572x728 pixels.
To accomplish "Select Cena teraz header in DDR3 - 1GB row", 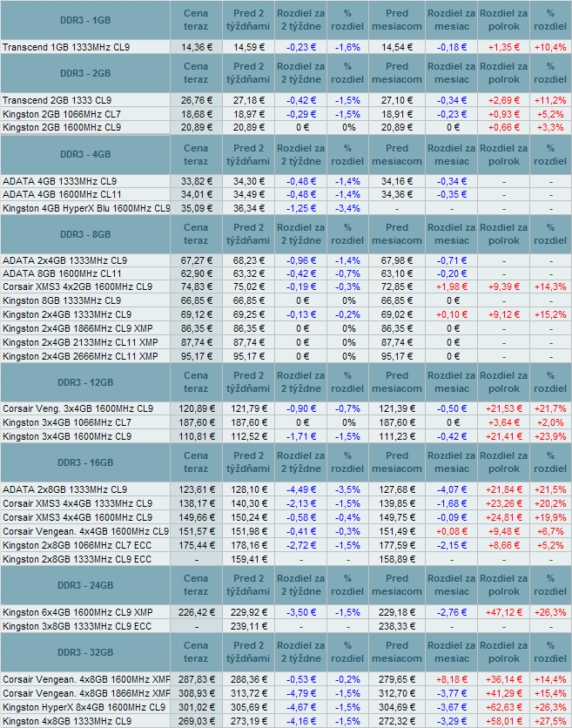I will 196,20.
